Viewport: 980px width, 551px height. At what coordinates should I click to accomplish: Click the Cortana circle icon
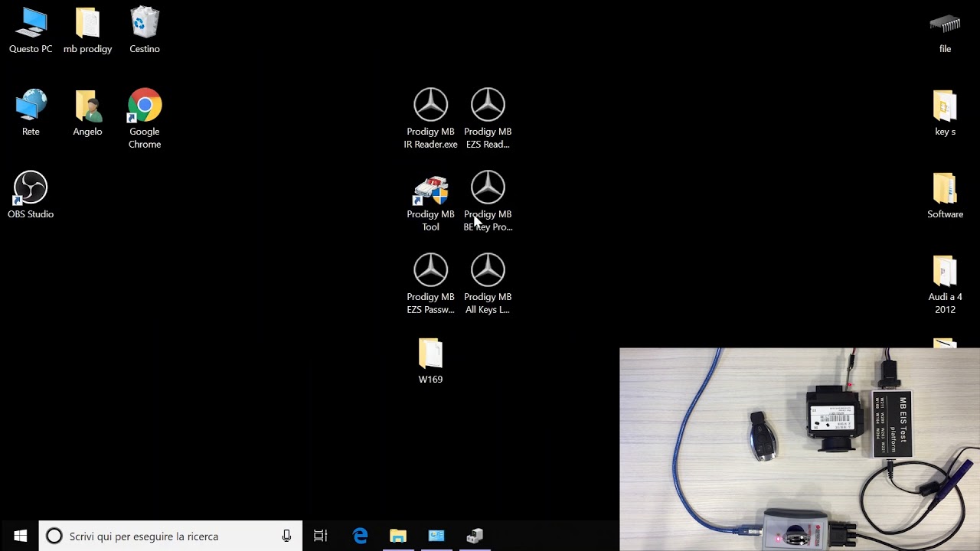pyautogui.click(x=54, y=536)
